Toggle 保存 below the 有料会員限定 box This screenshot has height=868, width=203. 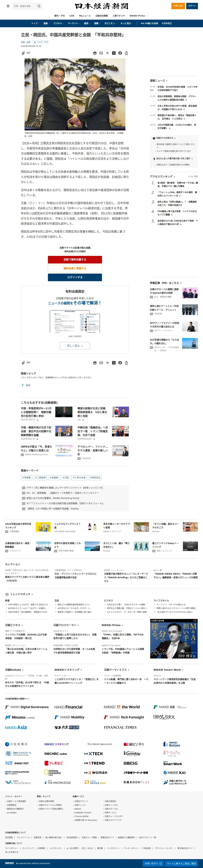pos(26,363)
